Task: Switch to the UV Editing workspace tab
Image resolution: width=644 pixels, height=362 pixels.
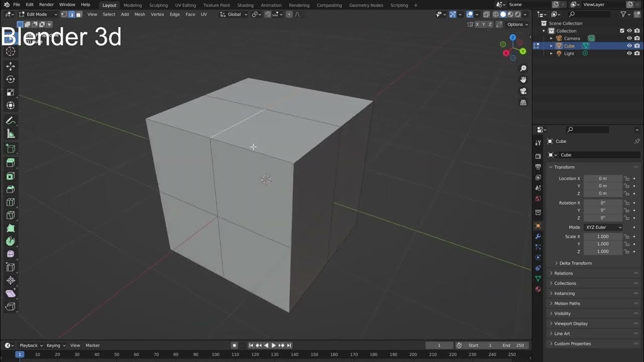Action: (x=185, y=5)
